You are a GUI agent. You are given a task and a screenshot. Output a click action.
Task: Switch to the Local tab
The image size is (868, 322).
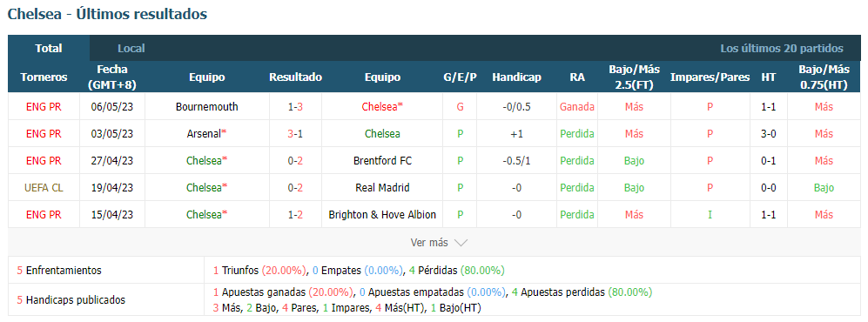click(x=131, y=48)
